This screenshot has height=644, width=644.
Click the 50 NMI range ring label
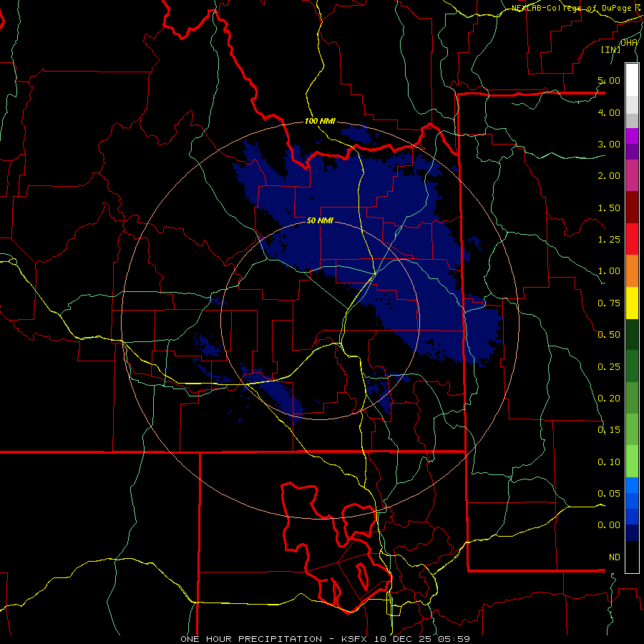(x=320, y=220)
